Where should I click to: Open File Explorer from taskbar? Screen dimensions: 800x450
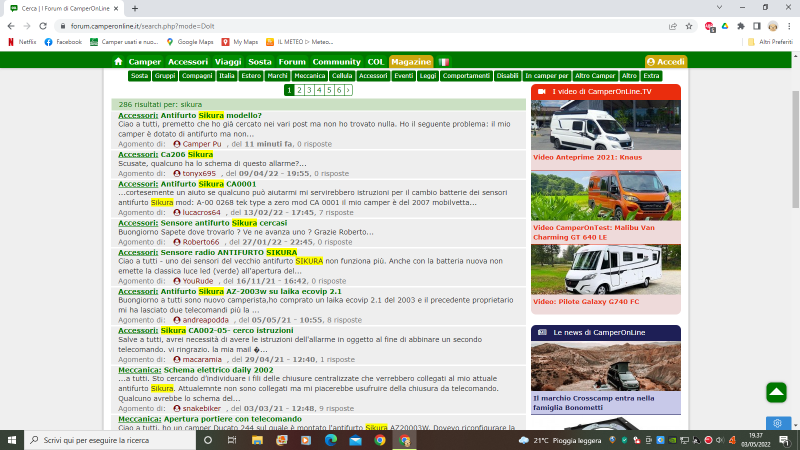point(257,440)
